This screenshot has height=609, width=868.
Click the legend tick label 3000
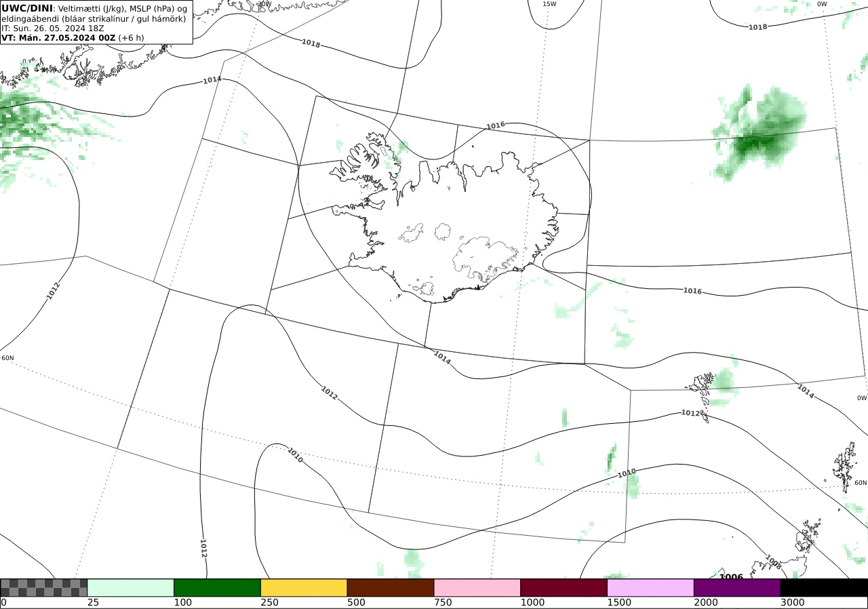click(793, 602)
